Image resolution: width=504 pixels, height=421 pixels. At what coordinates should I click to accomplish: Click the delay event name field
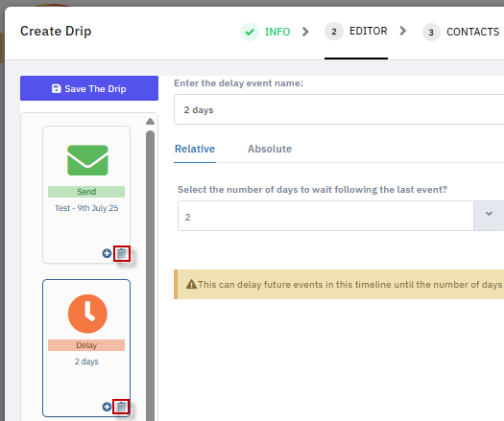pos(339,109)
